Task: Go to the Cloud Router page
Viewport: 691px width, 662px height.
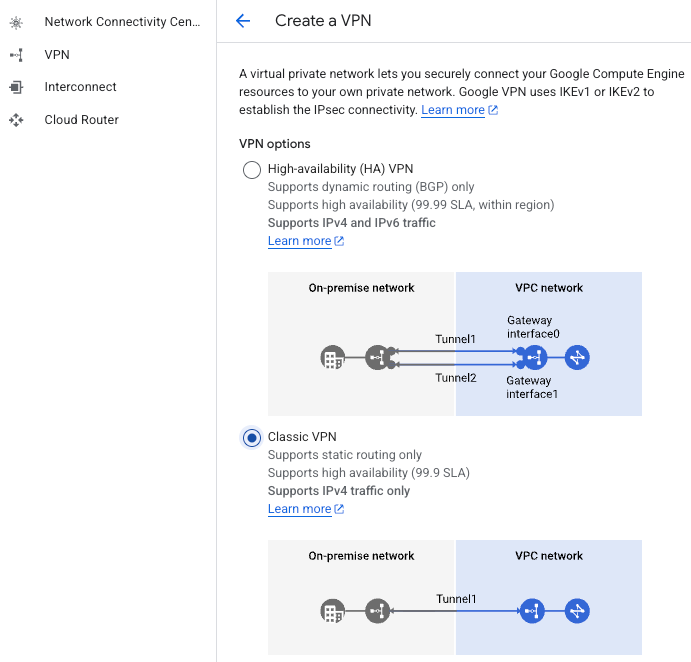Action: (81, 120)
